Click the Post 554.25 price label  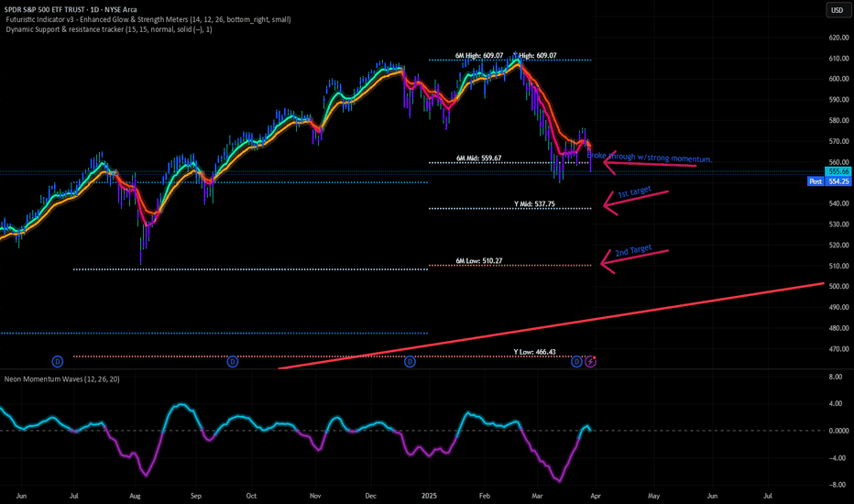[x=829, y=181]
